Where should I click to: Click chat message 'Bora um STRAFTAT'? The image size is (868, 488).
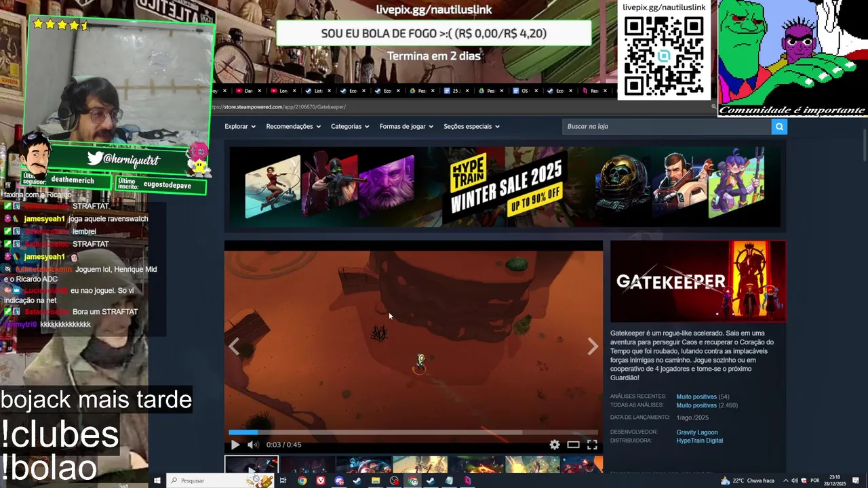tap(105, 312)
